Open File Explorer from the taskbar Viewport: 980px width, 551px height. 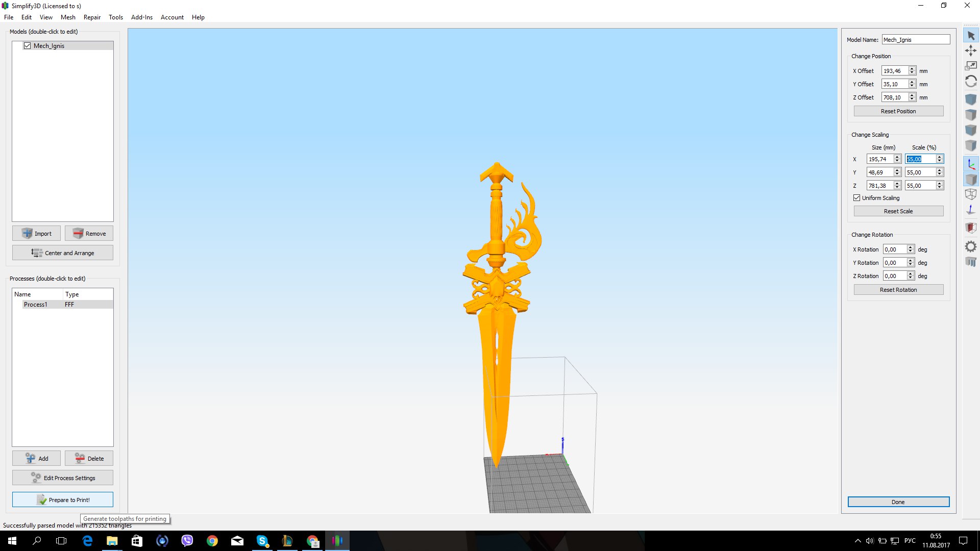[x=112, y=541]
